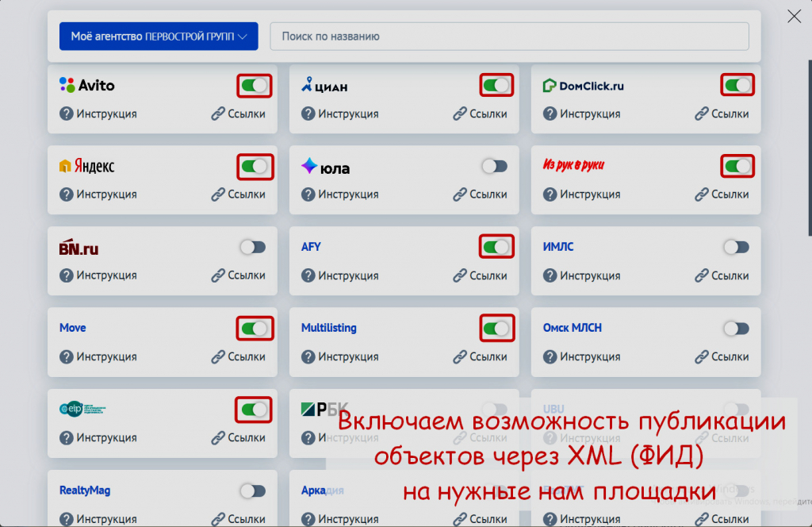Disable the Move toggle
The image size is (812, 527).
pos(255,329)
